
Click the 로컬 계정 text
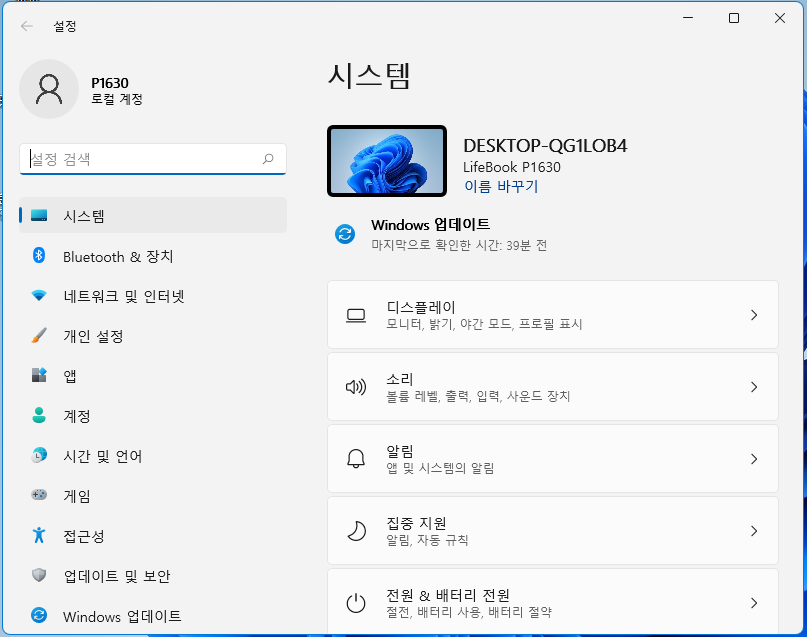tap(117, 99)
